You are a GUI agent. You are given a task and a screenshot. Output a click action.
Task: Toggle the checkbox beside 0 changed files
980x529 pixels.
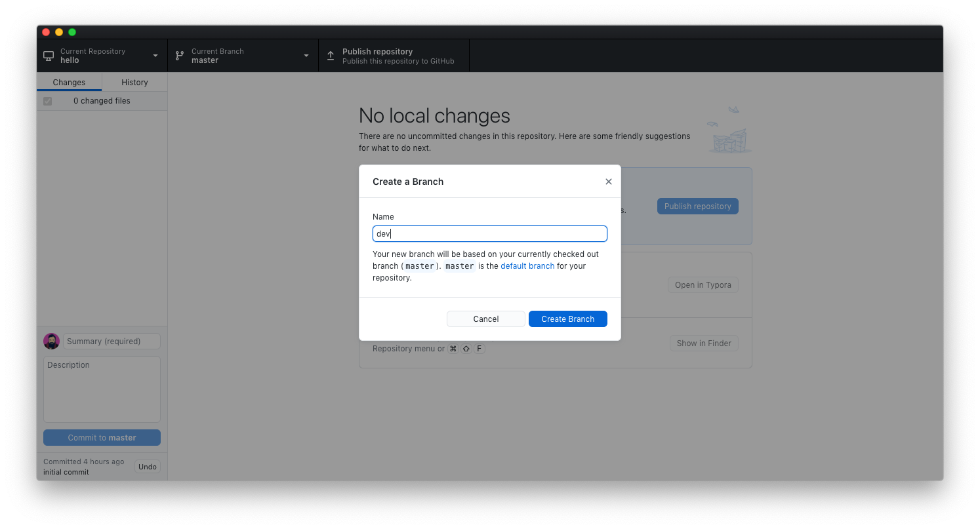pyautogui.click(x=47, y=101)
